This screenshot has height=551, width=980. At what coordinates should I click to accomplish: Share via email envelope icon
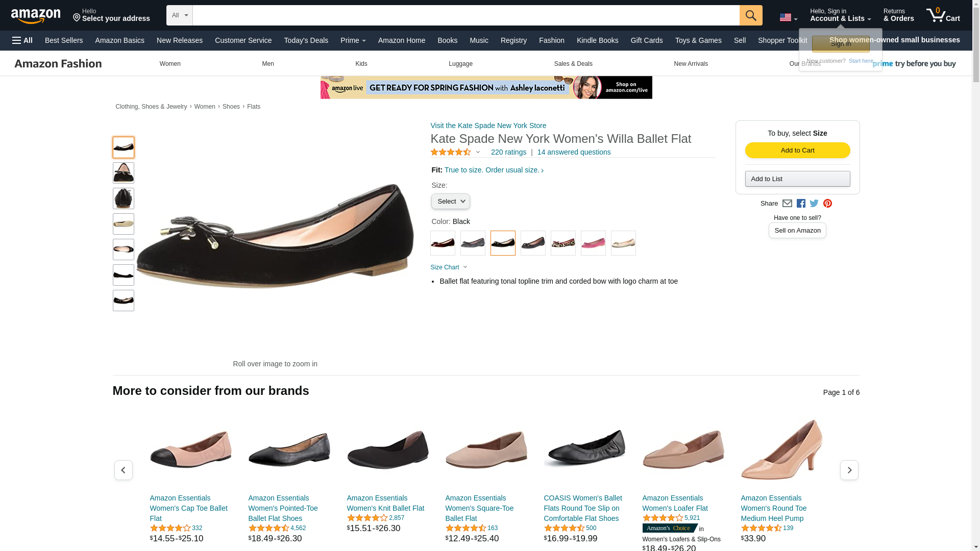pos(787,204)
